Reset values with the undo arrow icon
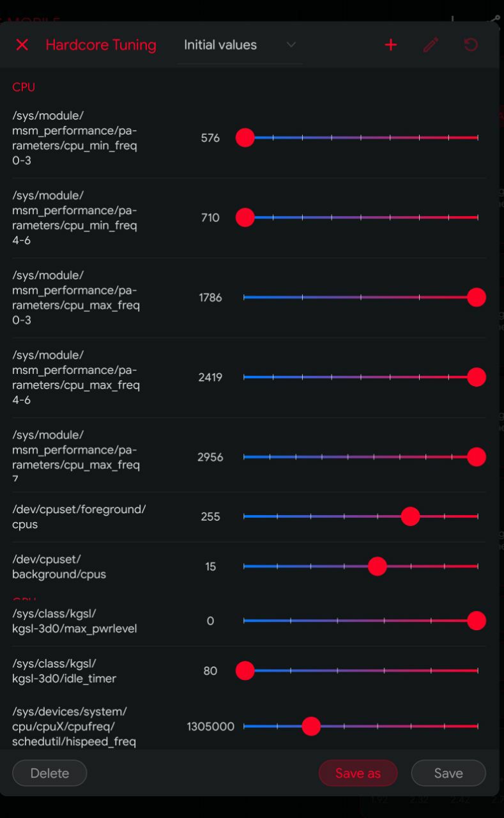 (471, 45)
